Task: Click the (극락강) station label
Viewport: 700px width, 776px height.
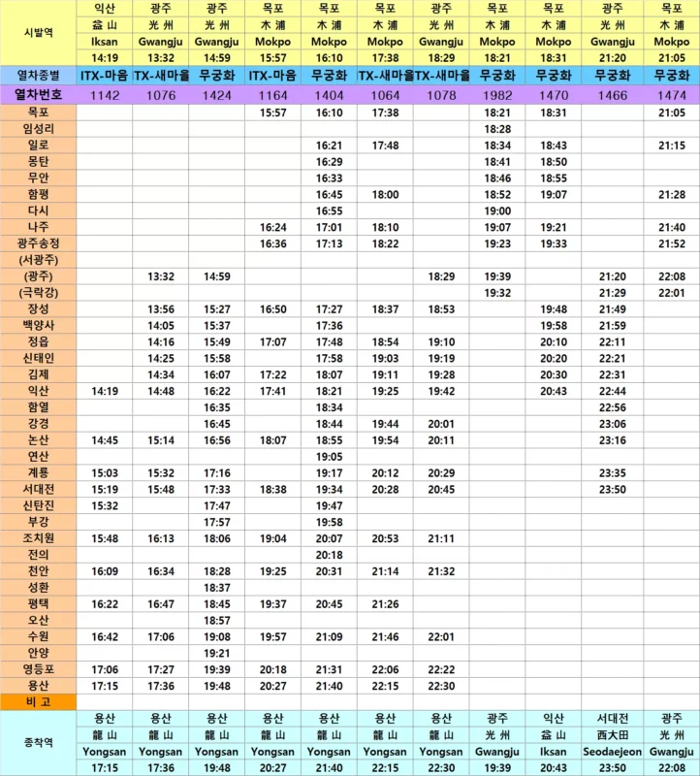Action: pyautogui.click(x=38, y=293)
